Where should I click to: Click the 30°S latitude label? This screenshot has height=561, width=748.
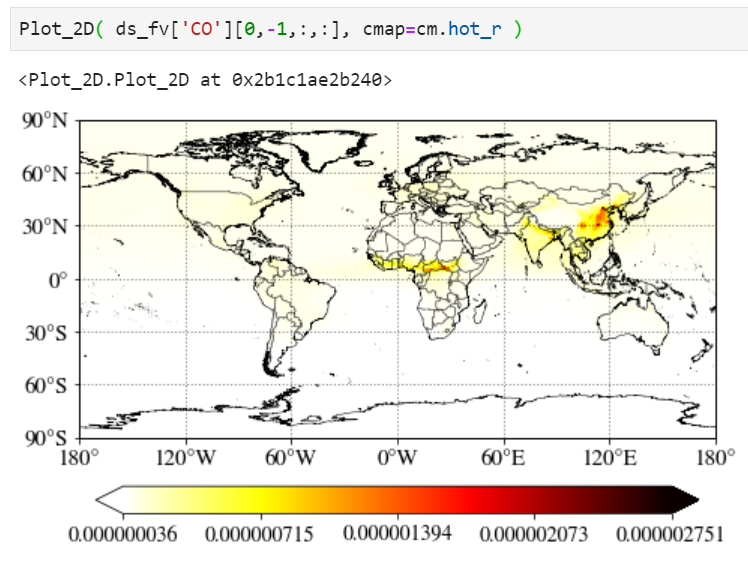click(46, 333)
